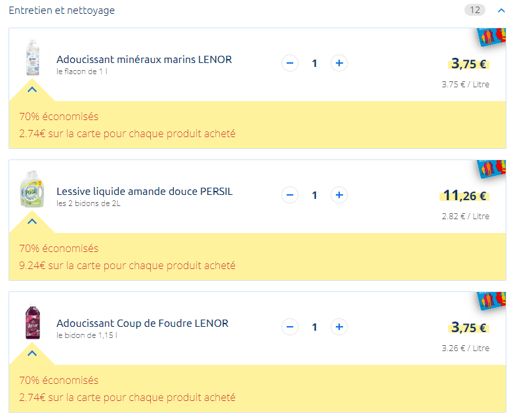Screen dimensions: 513x420
Task: Click the 12 items count badge
Action: click(475, 10)
